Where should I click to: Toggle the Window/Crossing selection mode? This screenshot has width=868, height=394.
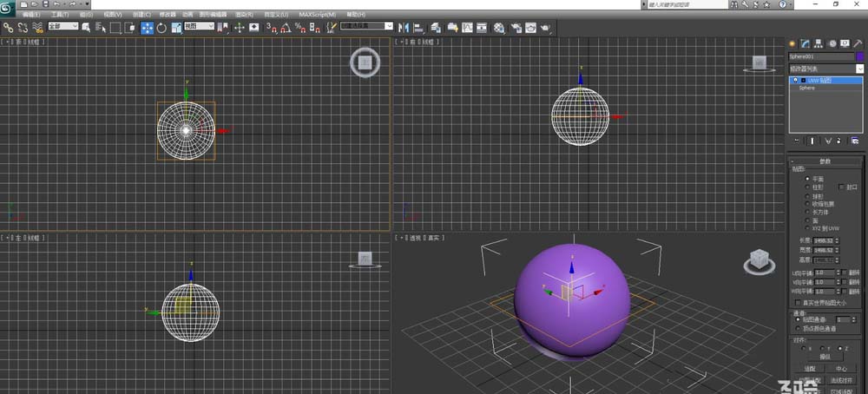pyautogui.click(x=130, y=27)
